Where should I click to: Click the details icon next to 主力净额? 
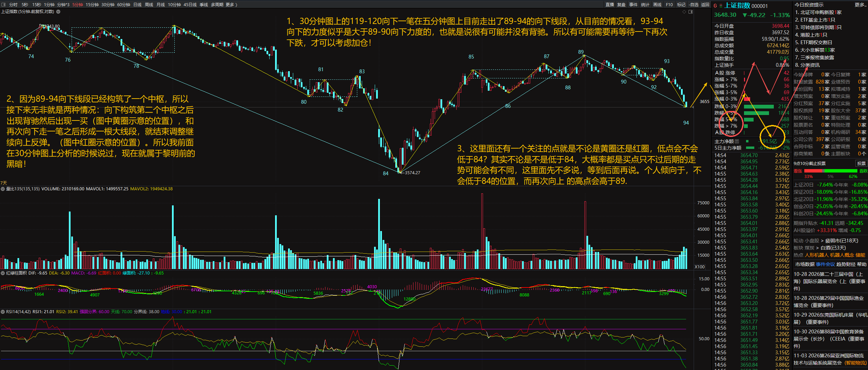[737, 141]
